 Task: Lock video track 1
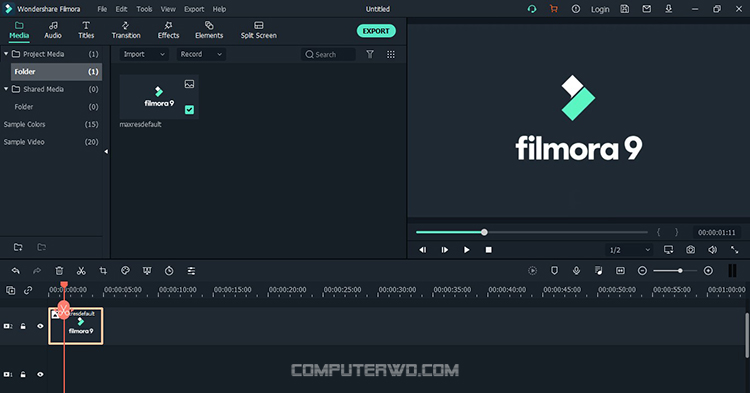[23, 374]
